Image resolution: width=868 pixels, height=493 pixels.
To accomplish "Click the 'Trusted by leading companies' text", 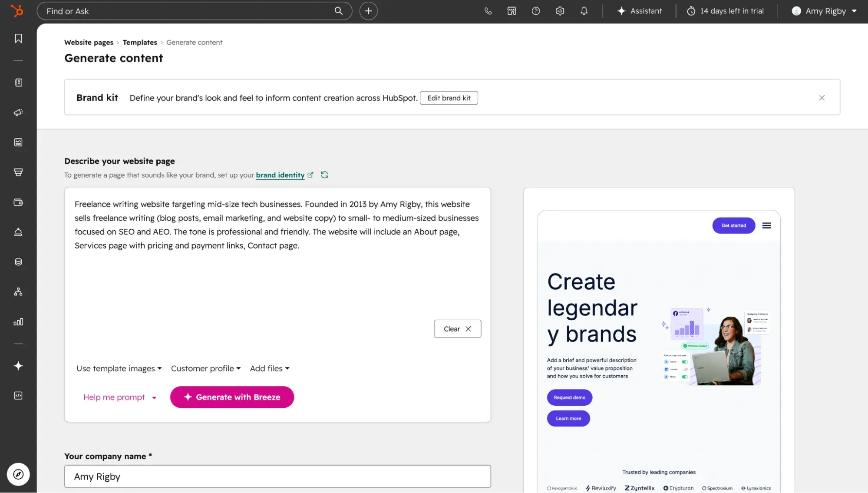I will 659,473.
